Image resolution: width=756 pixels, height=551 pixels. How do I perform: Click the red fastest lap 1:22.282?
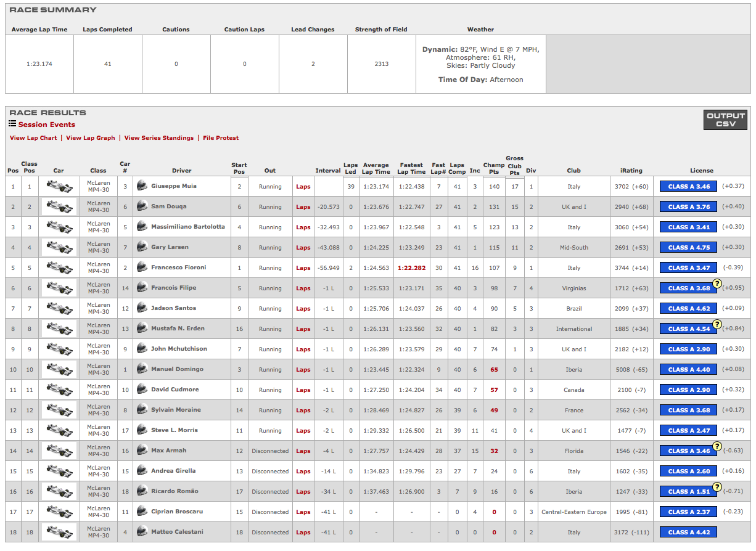click(x=411, y=267)
